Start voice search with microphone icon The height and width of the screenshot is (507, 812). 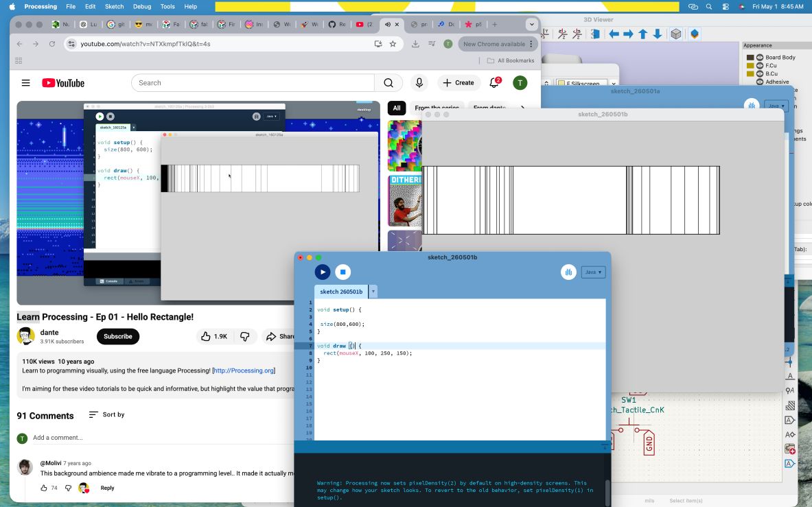(419, 83)
